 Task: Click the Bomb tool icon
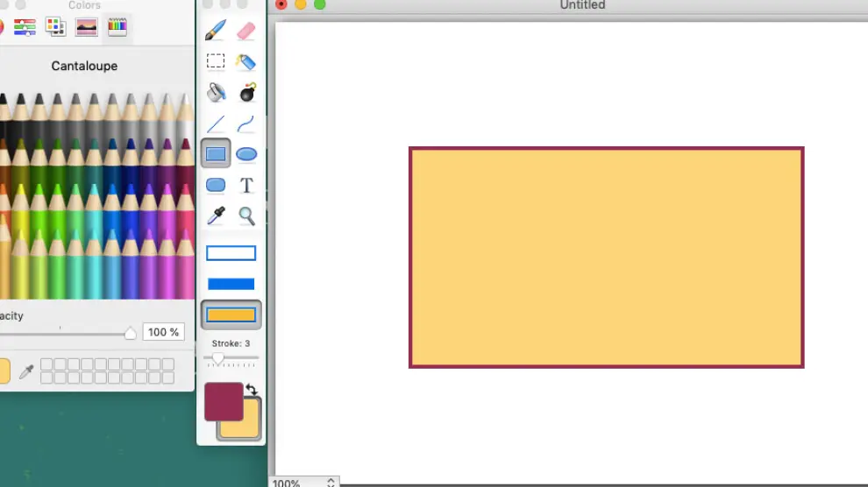(247, 92)
